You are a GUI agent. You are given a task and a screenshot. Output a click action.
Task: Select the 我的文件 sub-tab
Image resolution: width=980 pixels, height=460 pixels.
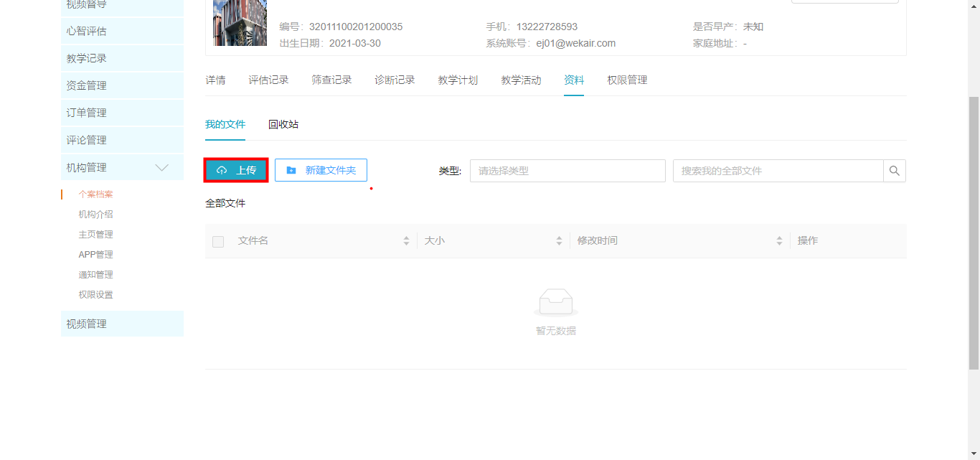pyautogui.click(x=225, y=124)
